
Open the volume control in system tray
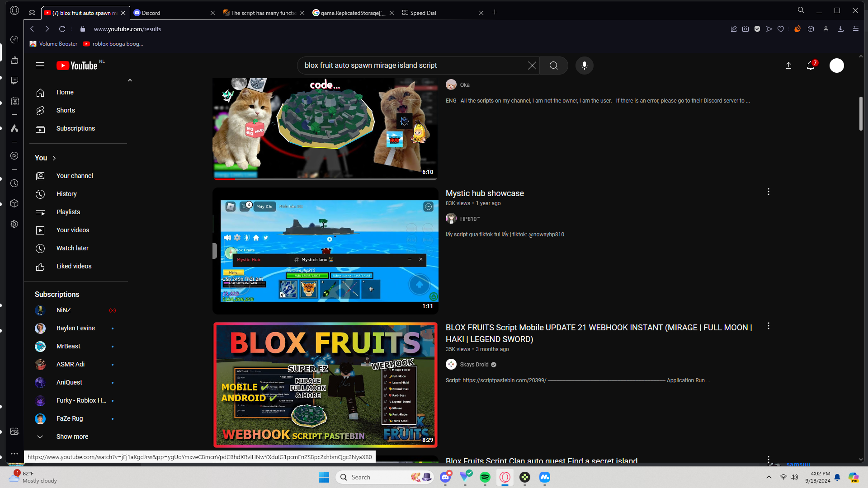tap(794, 477)
